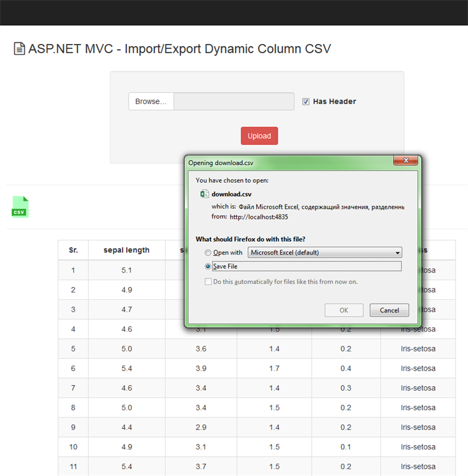Image resolution: width=468 pixels, height=476 pixels.
Task: Click the empty file path field
Action: (234, 102)
